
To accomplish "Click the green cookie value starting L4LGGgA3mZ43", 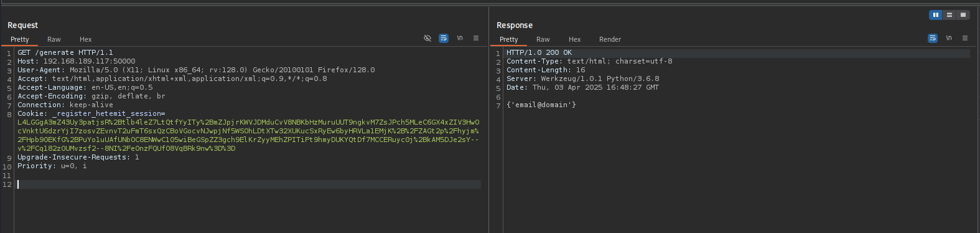I will click(x=248, y=135).
